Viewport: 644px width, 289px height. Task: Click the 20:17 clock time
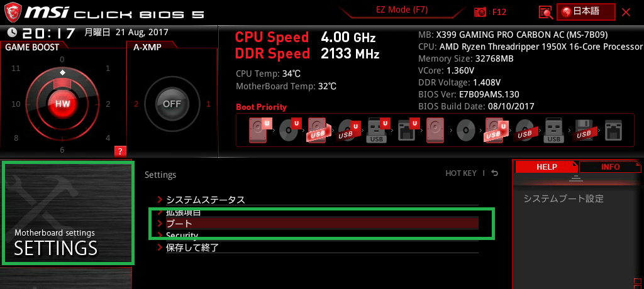(49, 33)
